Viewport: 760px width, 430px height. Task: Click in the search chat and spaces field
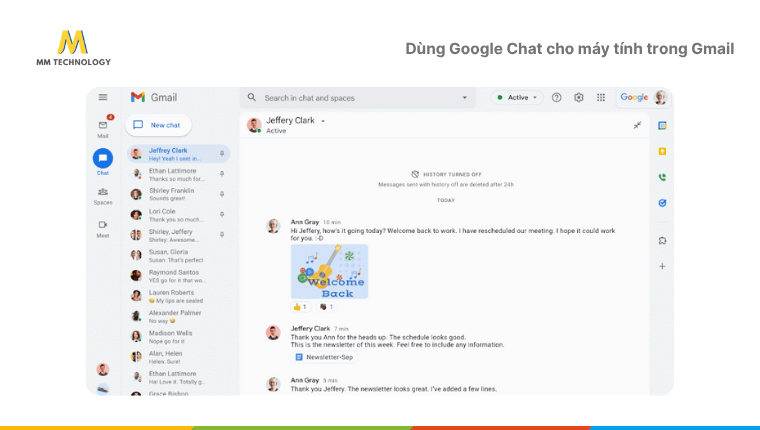click(x=358, y=97)
